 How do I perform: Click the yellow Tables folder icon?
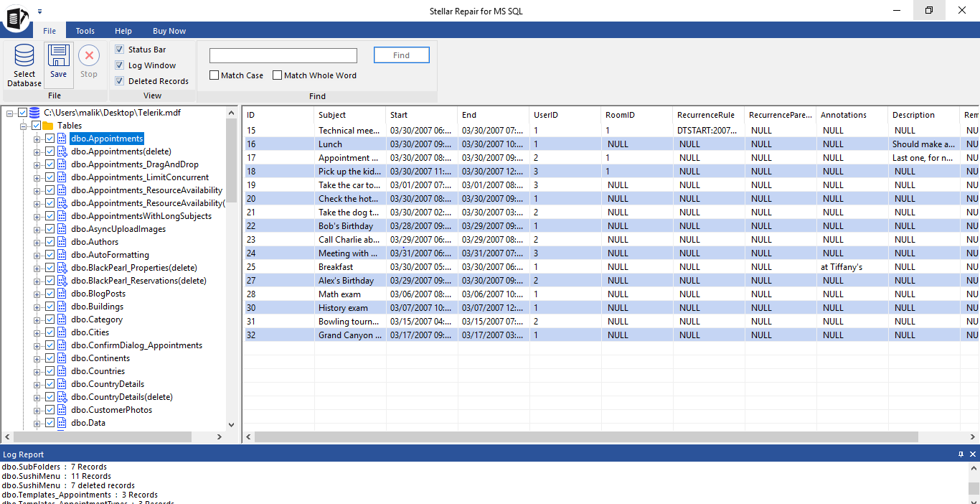tap(48, 126)
